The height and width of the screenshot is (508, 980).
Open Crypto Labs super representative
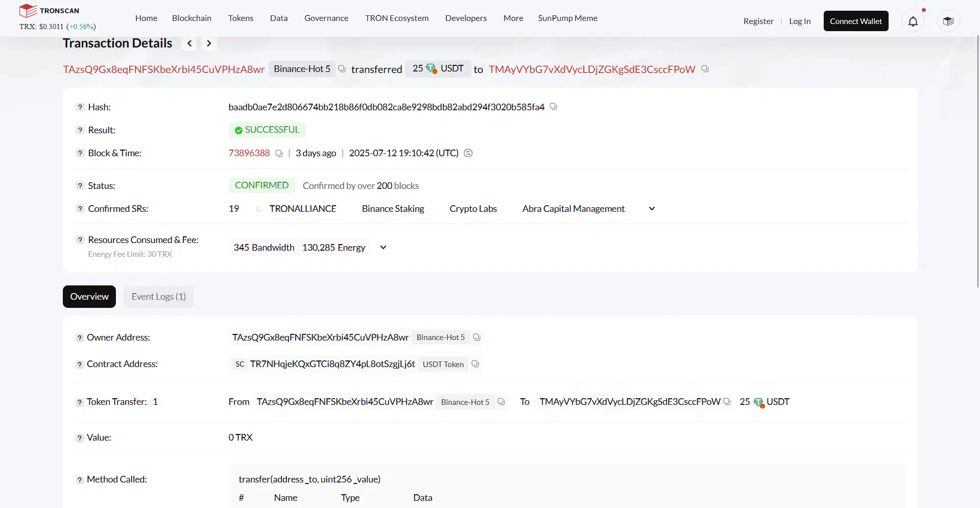pos(473,209)
